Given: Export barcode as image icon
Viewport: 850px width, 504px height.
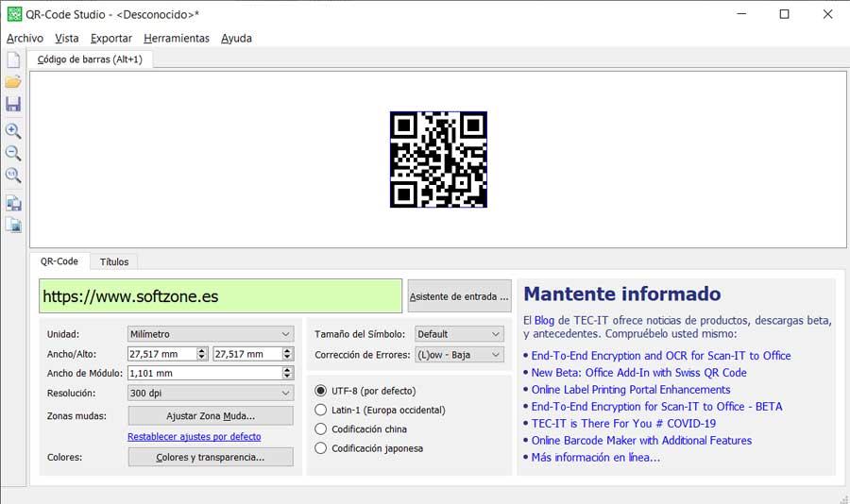Looking at the screenshot, I should (13, 225).
